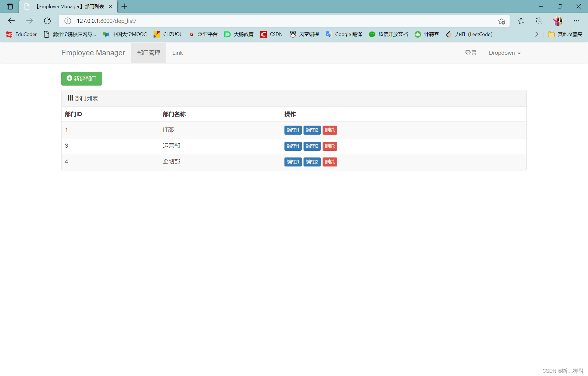Open the favorites list icon
Screen dimensions: 588x376
tap(521, 21)
